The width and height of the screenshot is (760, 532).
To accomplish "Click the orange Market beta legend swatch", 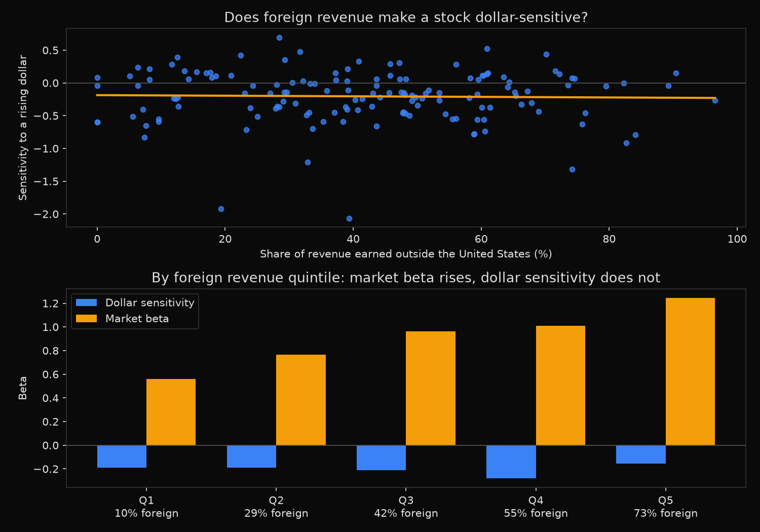I will pos(86,319).
